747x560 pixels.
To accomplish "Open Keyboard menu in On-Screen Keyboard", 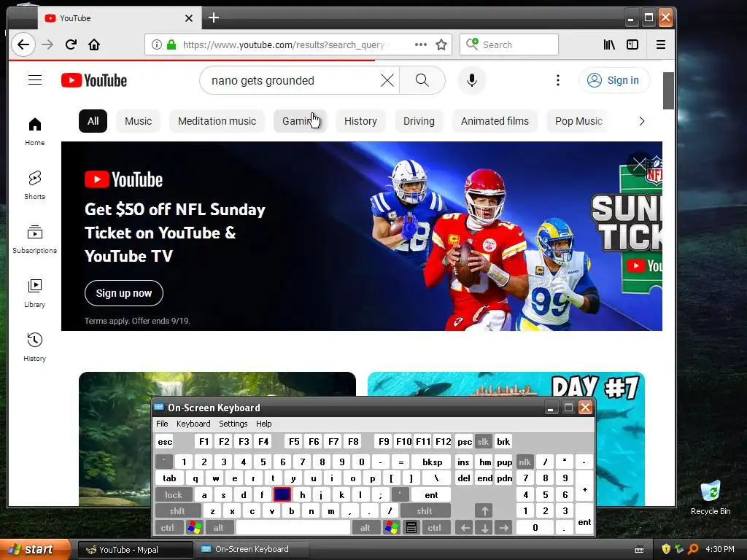I will point(193,424).
